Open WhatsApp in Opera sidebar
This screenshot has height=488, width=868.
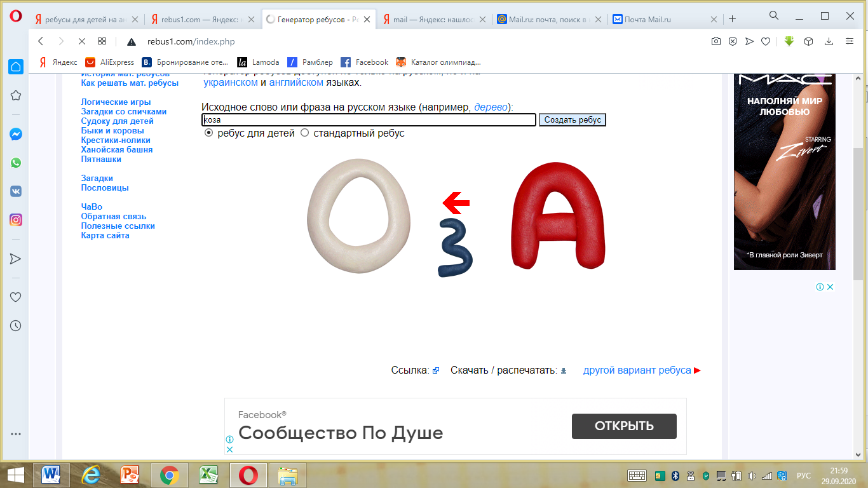tap(16, 163)
